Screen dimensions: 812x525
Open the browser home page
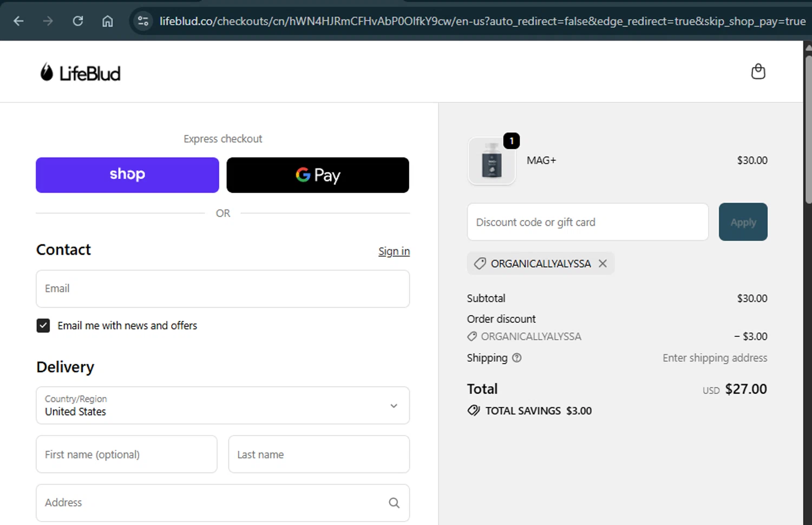click(108, 21)
